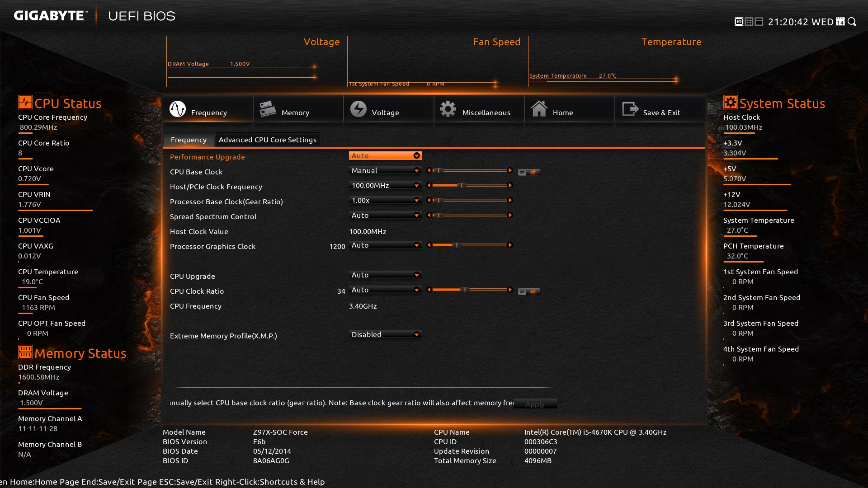Open the CPU Upgrade dropdown menu
This screenshot has height=488, width=868.
385,275
